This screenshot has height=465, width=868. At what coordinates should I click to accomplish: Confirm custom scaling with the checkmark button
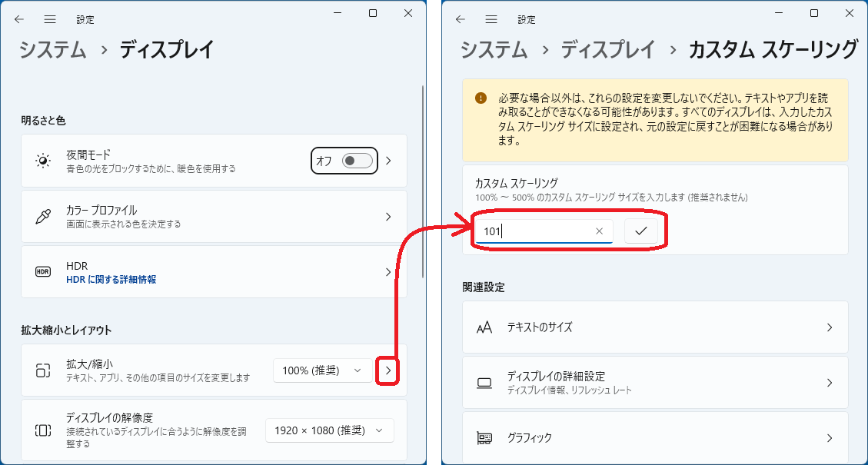click(641, 231)
